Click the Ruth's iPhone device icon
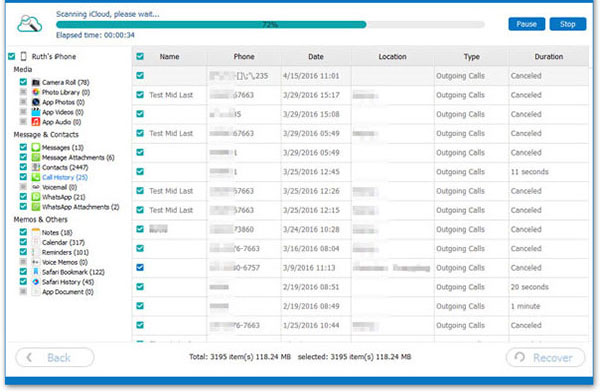 point(23,56)
